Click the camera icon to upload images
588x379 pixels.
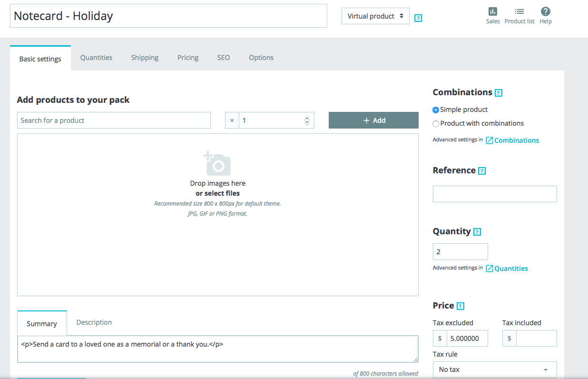218,164
